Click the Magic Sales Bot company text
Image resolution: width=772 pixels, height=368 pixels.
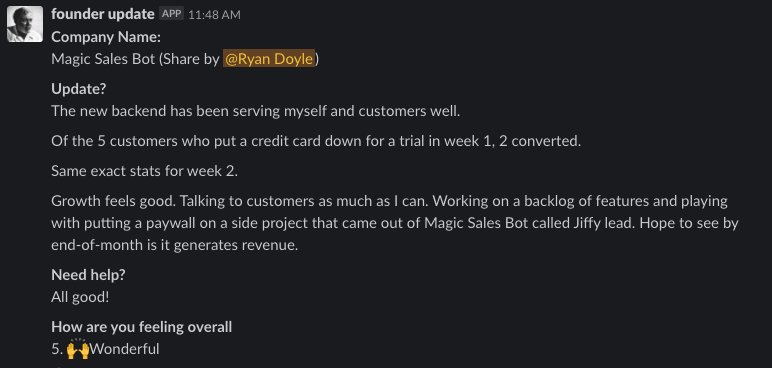coord(103,59)
